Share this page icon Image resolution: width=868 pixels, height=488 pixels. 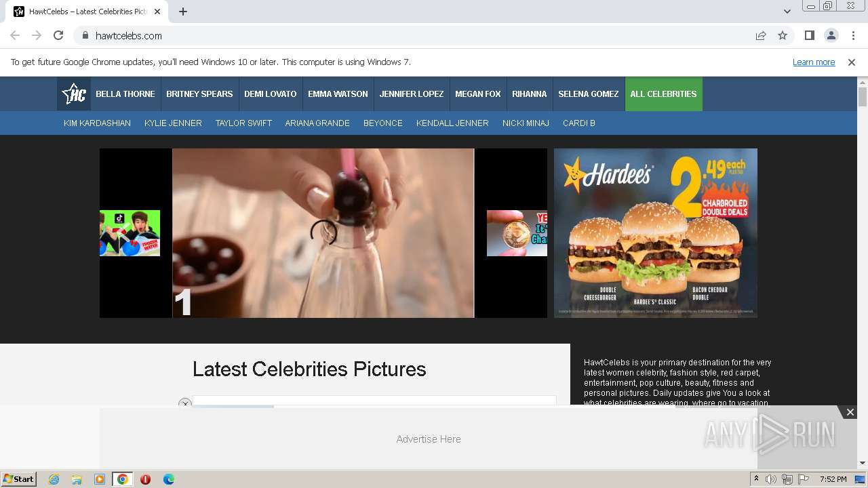(761, 35)
